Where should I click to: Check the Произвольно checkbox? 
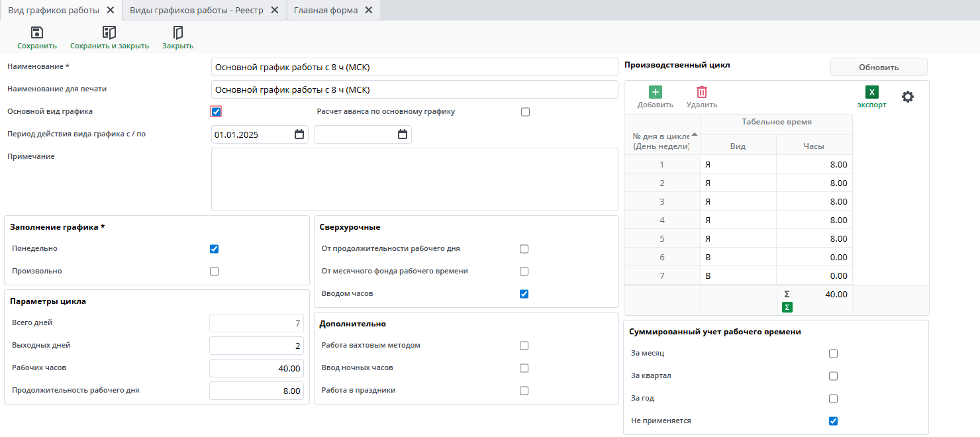(x=214, y=271)
